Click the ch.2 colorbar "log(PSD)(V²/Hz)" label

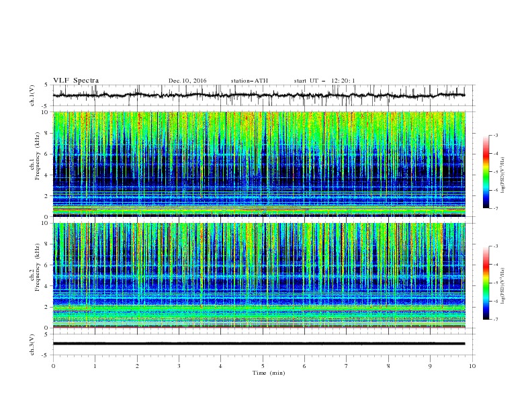(503, 286)
